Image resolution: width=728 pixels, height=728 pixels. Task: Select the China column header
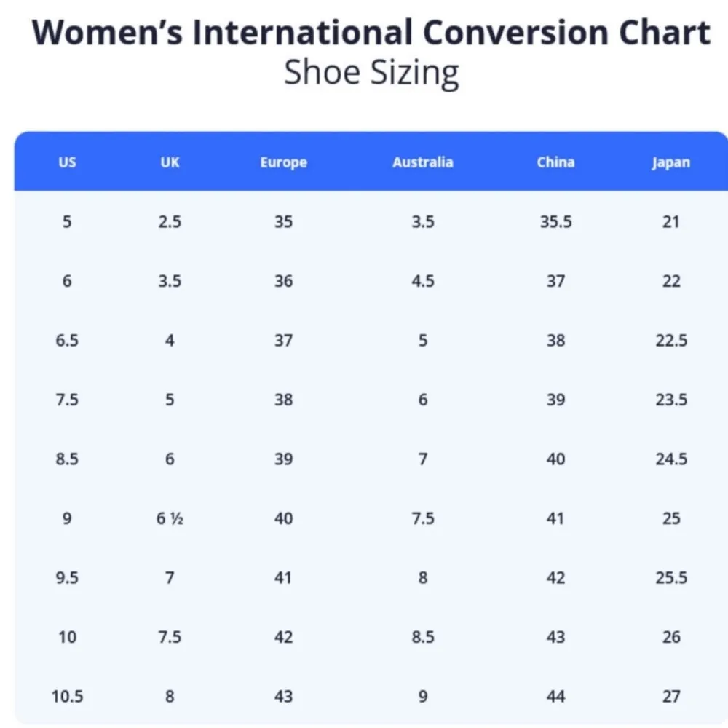(555, 162)
